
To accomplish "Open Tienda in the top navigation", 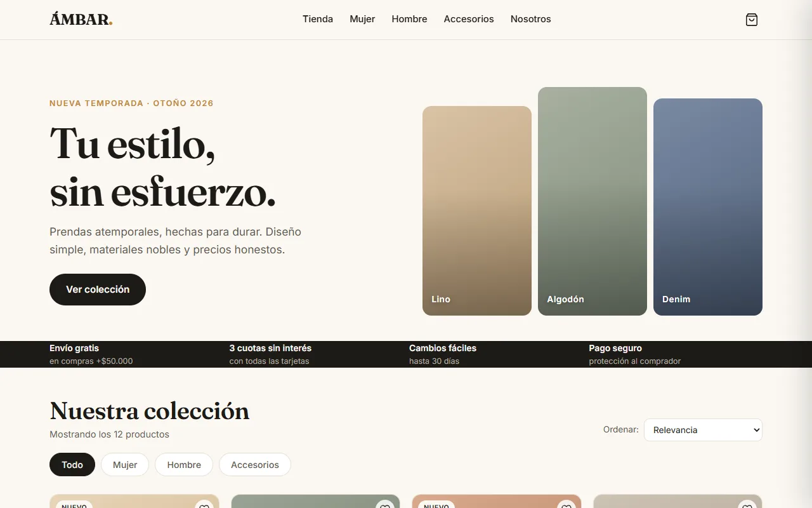I will 318,19.
